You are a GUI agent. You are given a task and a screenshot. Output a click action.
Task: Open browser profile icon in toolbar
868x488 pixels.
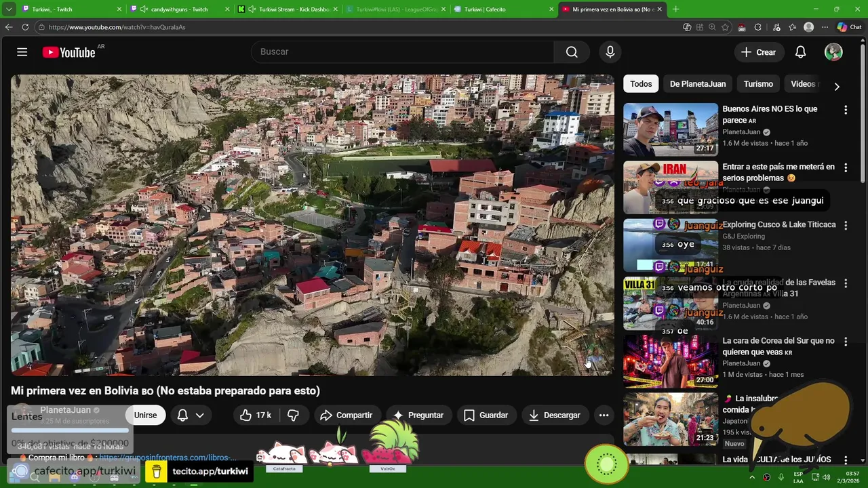(x=808, y=27)
